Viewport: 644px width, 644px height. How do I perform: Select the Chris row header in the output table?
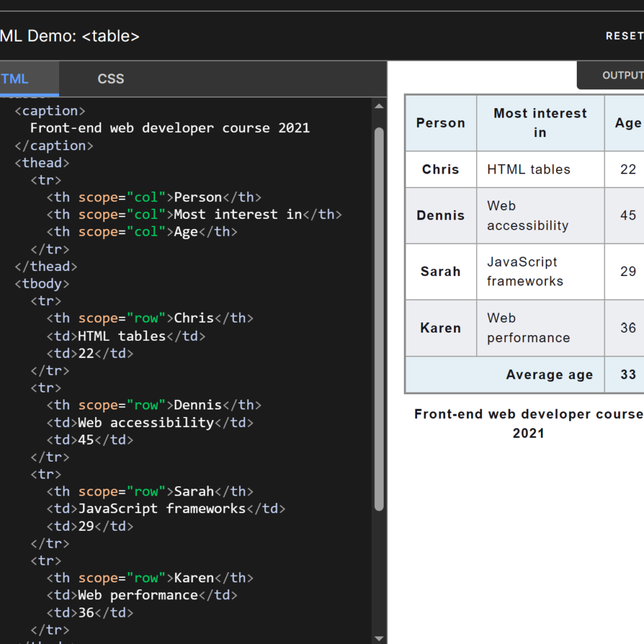tap(440, 169)
